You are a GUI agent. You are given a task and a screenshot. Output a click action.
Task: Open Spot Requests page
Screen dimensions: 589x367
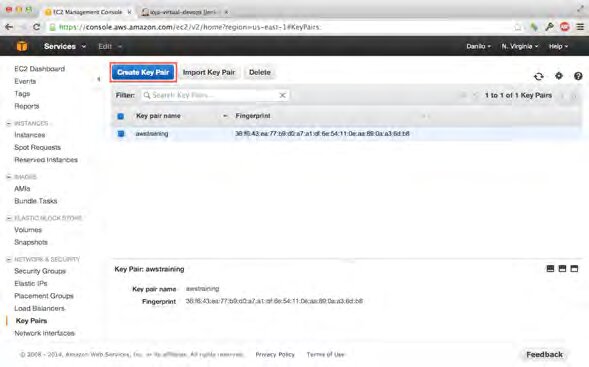click(x=38, y=147)
